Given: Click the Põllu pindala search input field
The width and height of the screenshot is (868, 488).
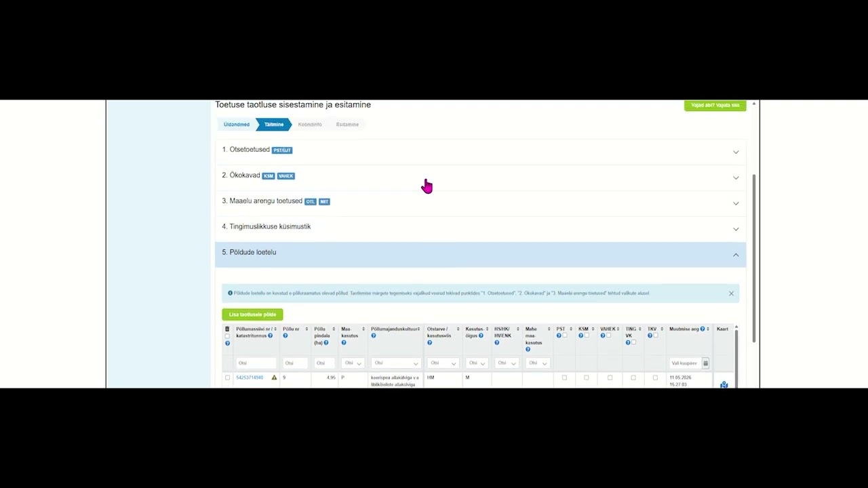Looking at the screenshot, I should click(324, 363).
